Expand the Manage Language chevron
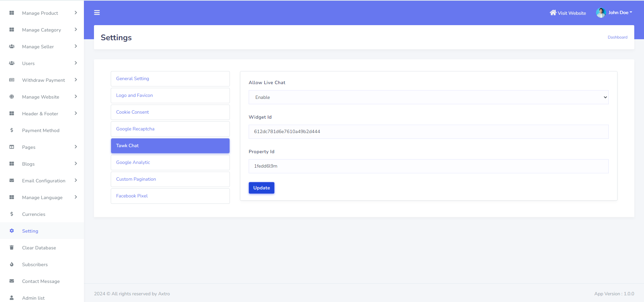644x302 pixels. point(76,197)
